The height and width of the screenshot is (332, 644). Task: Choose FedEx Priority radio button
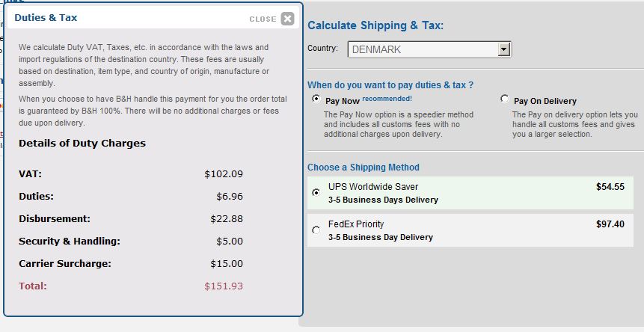pos(316,230)
